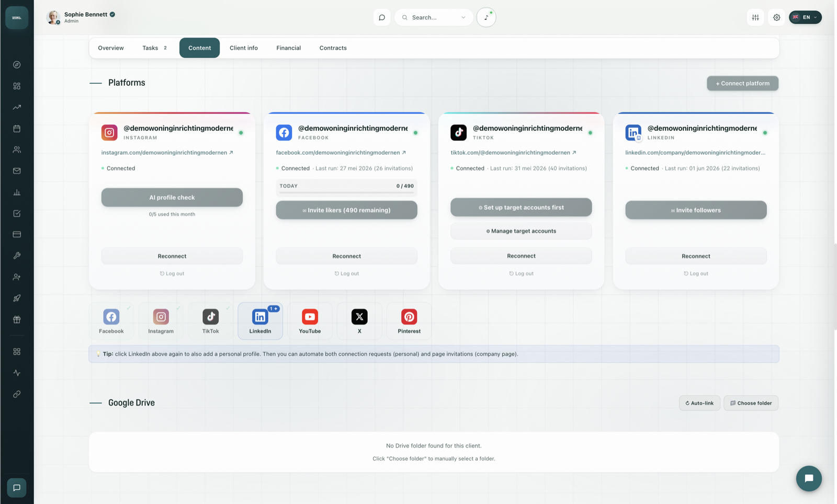This screenshot has height=504, width=837.
Task: Log out of the Instagram account
Action: (172, 273)
